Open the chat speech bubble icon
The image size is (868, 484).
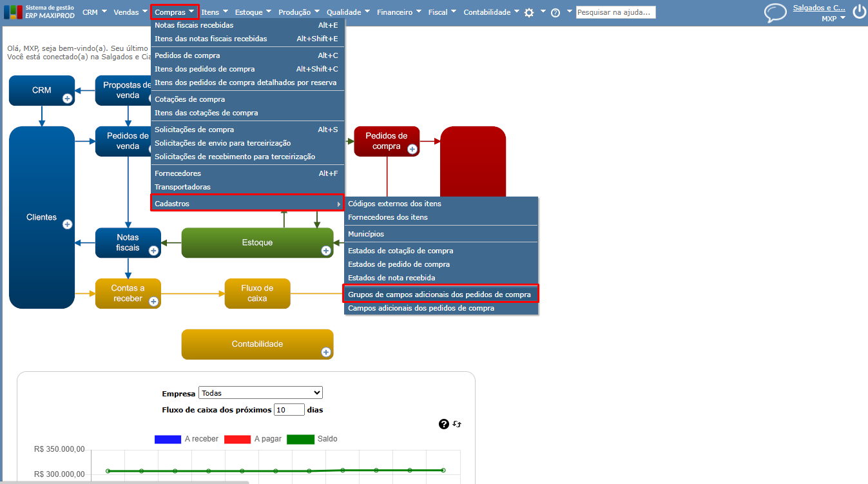coord(775,13)
